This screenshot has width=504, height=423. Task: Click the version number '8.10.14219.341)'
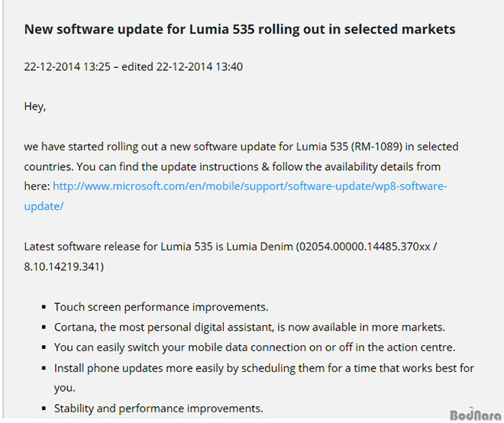[x=64, y=266]
